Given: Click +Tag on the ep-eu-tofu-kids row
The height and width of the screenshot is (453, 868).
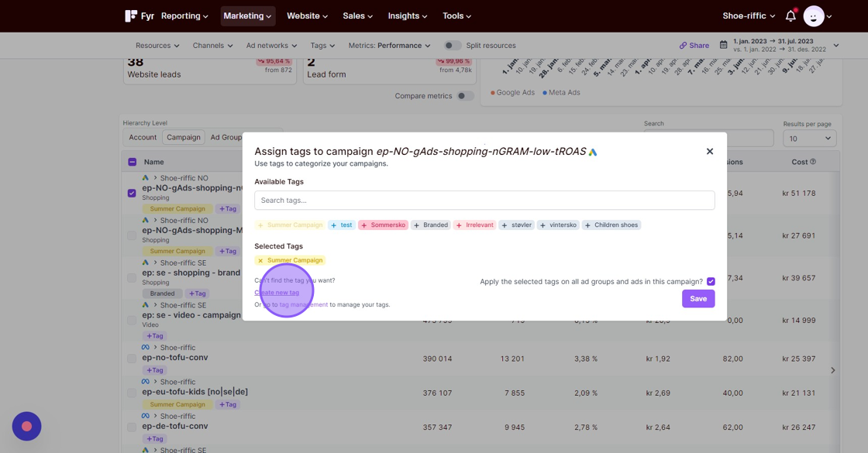Looking at the screenshot, I should (x=228, y=404).
